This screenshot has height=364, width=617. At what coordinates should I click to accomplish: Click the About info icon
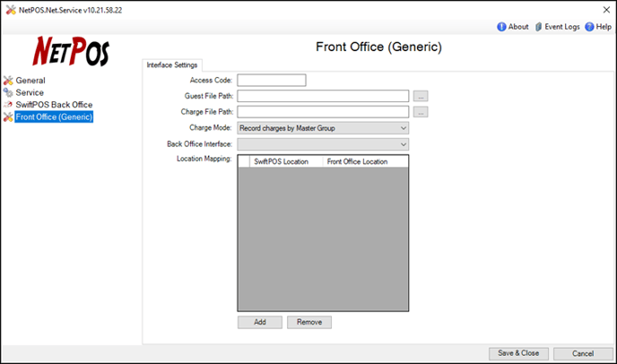tap(501, 27)
